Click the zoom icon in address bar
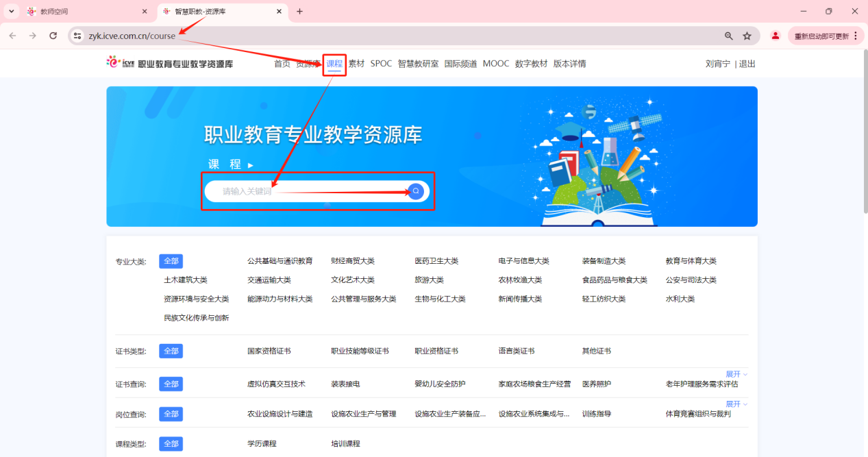 coord(728,35)
